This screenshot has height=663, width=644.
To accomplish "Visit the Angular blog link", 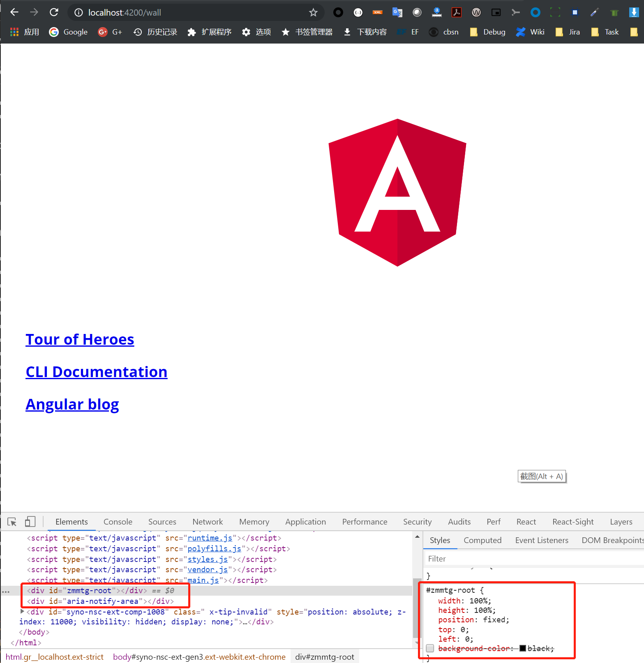I will [x=72, y=405].
